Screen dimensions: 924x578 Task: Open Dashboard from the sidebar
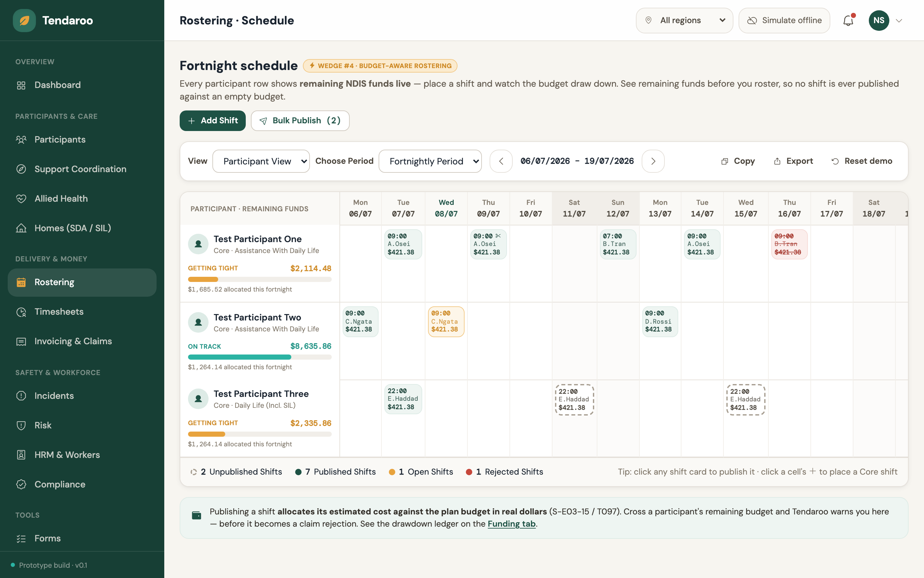pos(82,85)
